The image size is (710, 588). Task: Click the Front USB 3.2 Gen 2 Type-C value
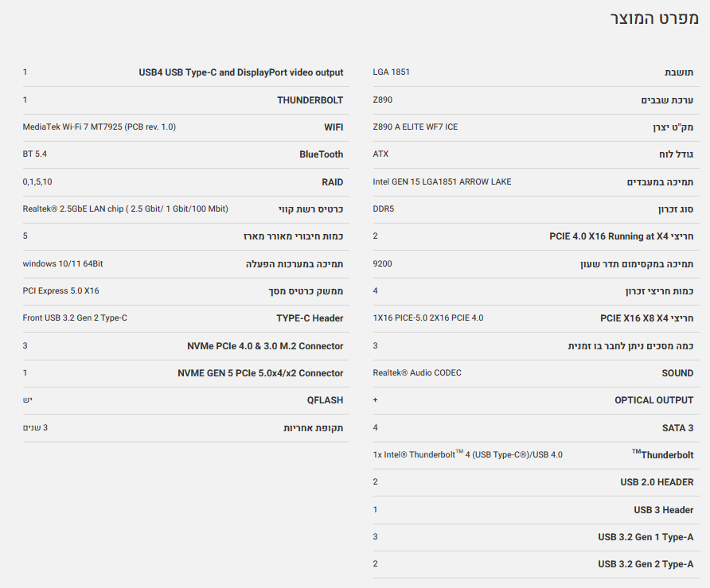pos(75,318)
